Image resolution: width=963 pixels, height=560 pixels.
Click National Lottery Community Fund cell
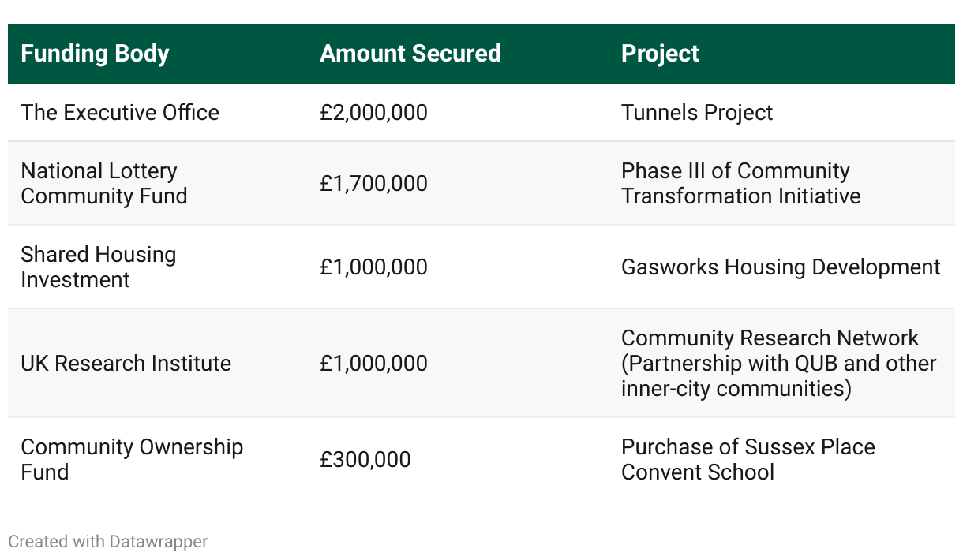click(104, 184)
